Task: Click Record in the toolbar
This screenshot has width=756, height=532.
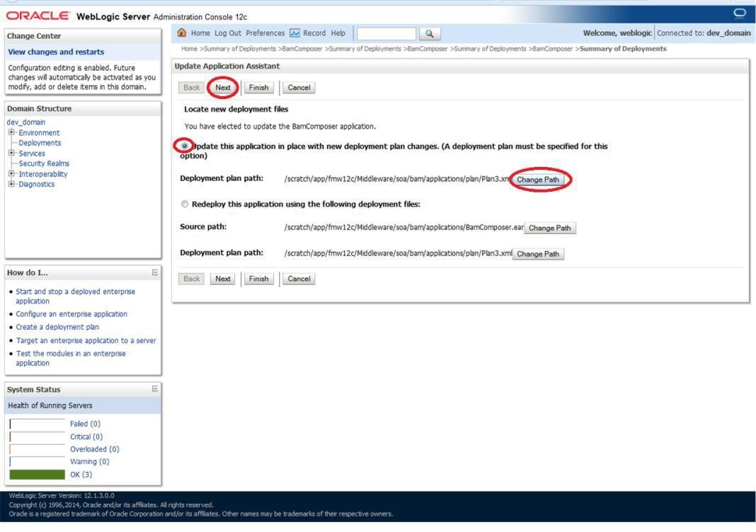Action: 314,33
